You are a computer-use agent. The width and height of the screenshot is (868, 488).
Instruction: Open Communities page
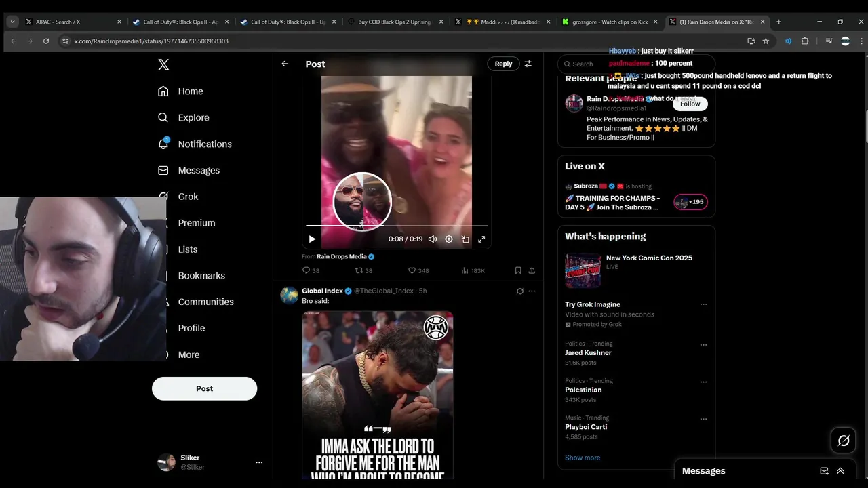coord(205,302)
